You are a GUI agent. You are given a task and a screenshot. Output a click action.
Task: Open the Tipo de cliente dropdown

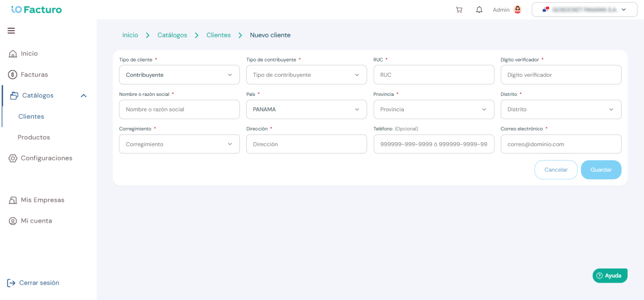click(x=179, y=75)
